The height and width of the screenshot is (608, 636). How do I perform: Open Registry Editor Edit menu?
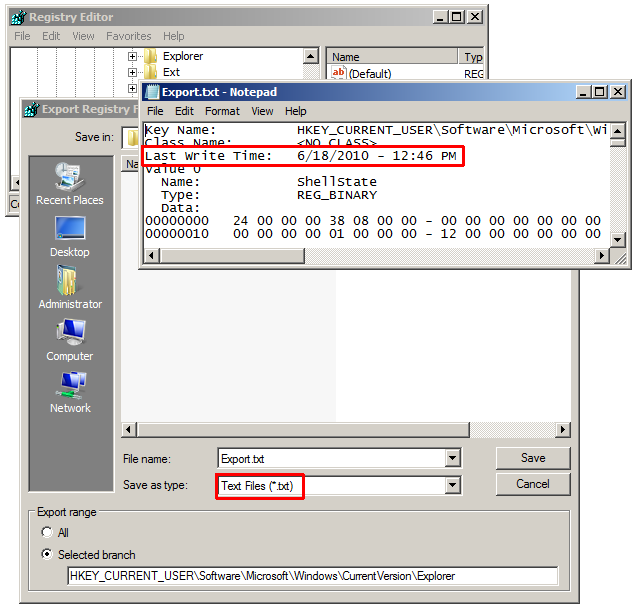click(x=51, y=36)
